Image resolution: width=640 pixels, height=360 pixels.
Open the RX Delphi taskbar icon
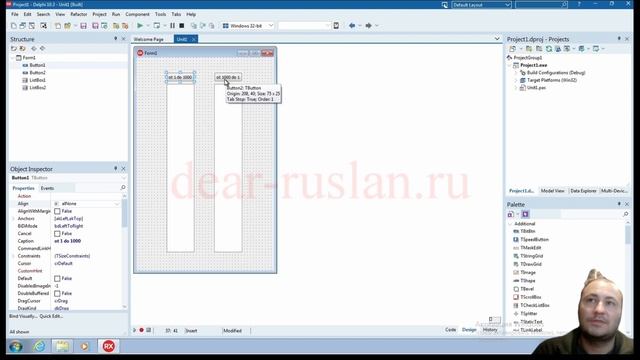point(108,346)
